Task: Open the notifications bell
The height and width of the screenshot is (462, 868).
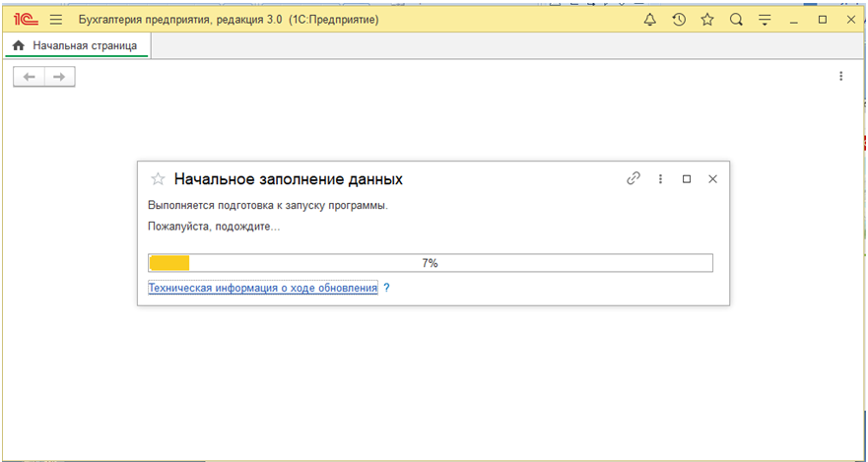Action: point(649,20)
